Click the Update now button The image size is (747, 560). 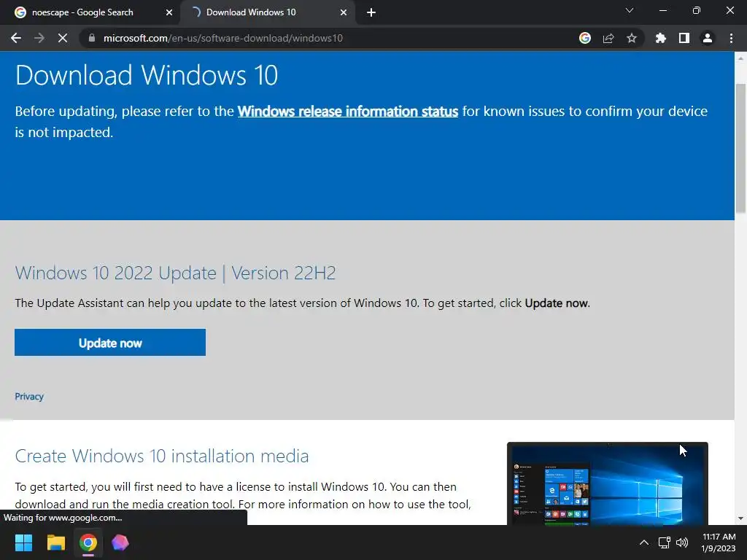[x=110, y=343]
